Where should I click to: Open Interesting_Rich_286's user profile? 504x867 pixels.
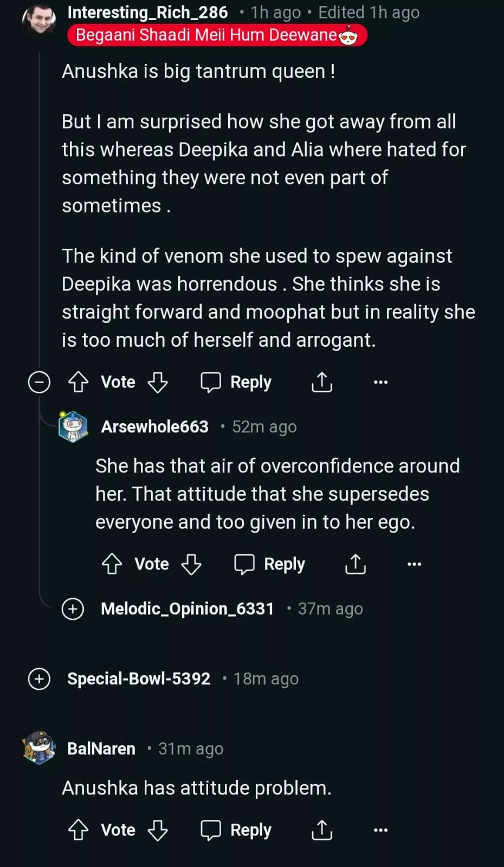(x=147, y=12)
